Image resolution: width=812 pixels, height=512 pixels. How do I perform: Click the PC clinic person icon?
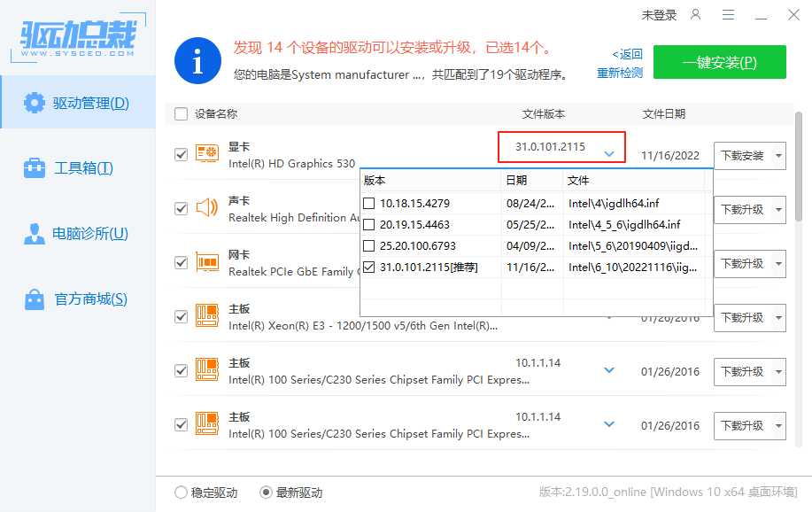(x=35, y=234)
